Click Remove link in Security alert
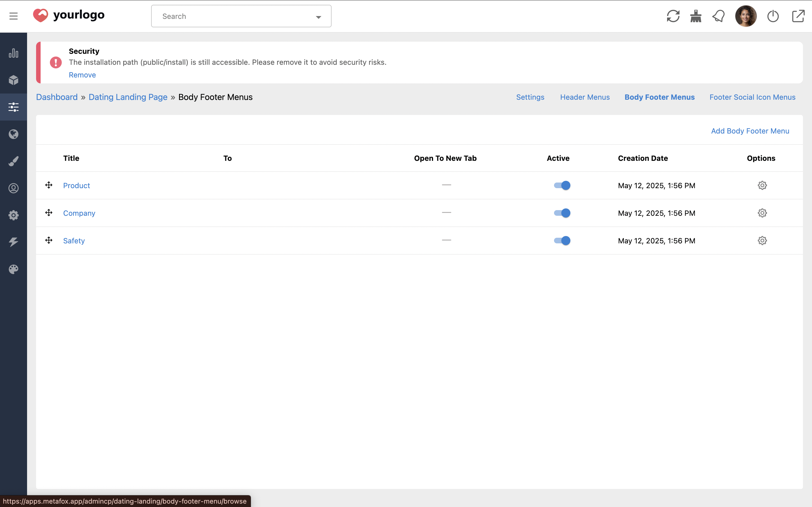The width and height of the screenshot is (812, 507). (x=82, y=75)
